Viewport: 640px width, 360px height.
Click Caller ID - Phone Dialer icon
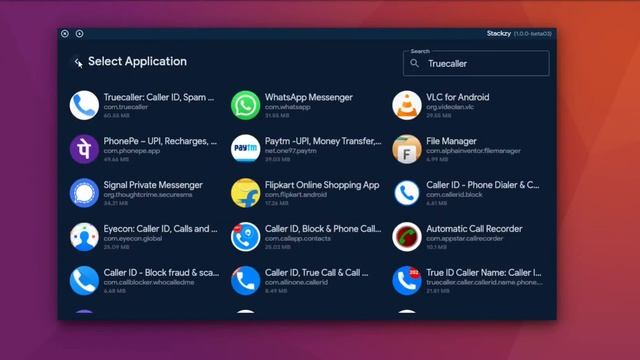tap(407, 193)
